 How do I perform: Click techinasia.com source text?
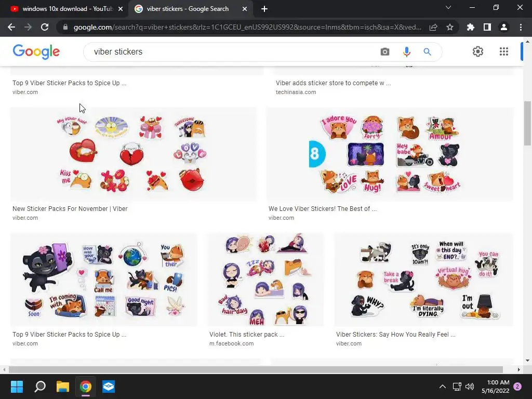[x=296, y=92]
